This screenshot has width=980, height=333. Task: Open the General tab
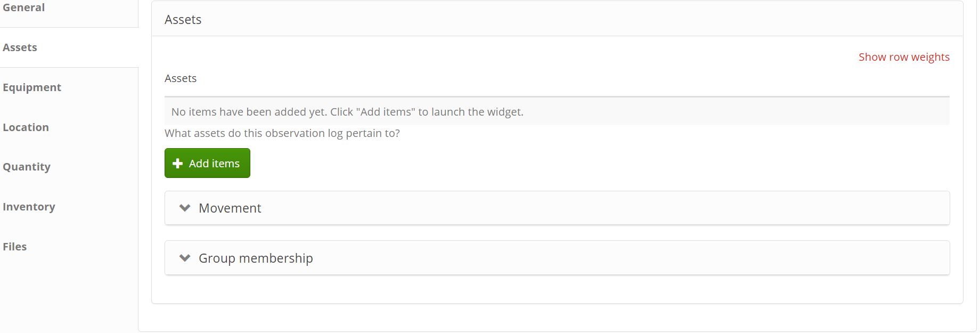click(24, 7)
